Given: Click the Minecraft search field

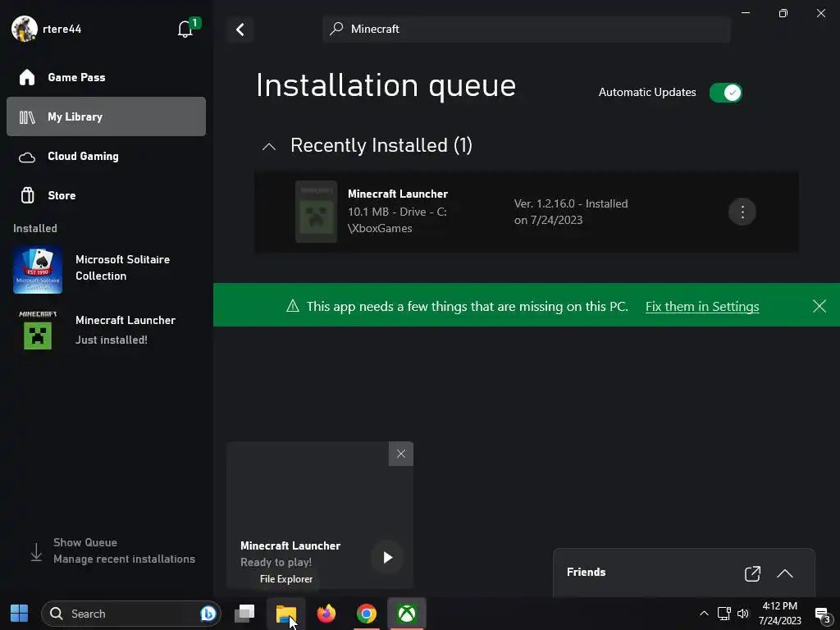Looking at the screenshot, I should [526, 29].
